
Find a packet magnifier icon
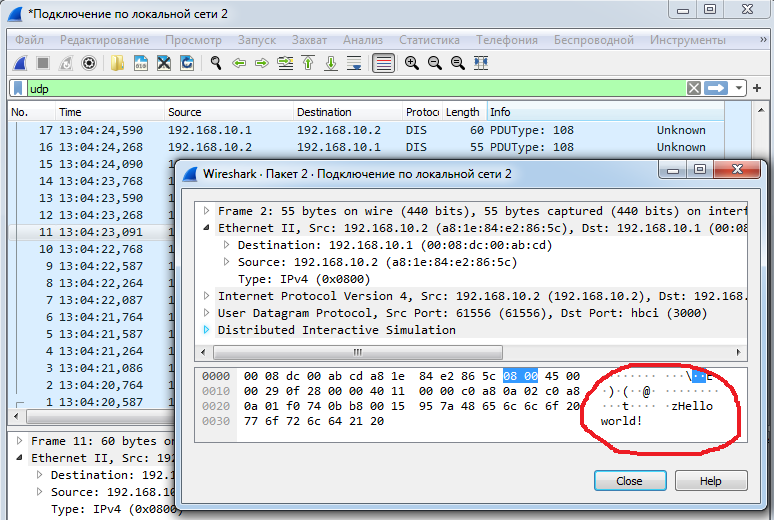click(215, 63)
